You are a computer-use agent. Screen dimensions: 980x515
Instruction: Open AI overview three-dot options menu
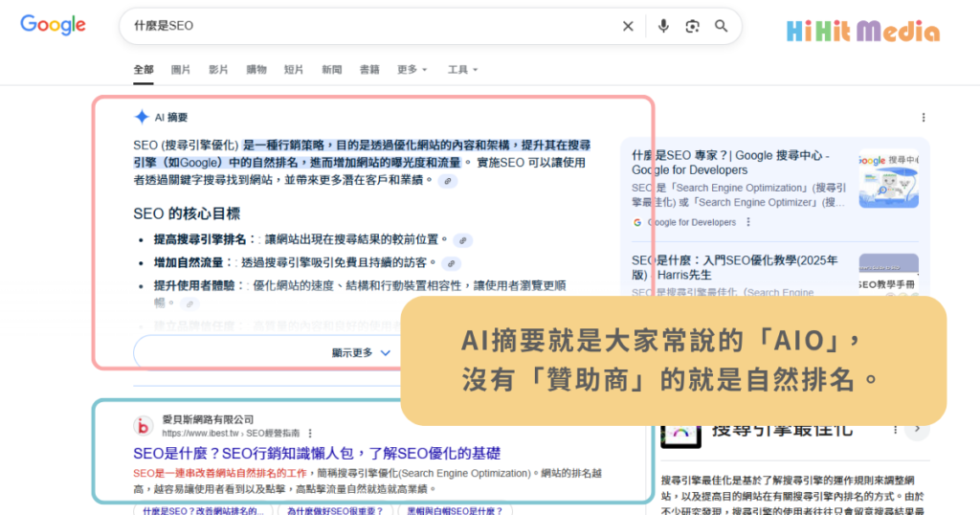(924, 118)
